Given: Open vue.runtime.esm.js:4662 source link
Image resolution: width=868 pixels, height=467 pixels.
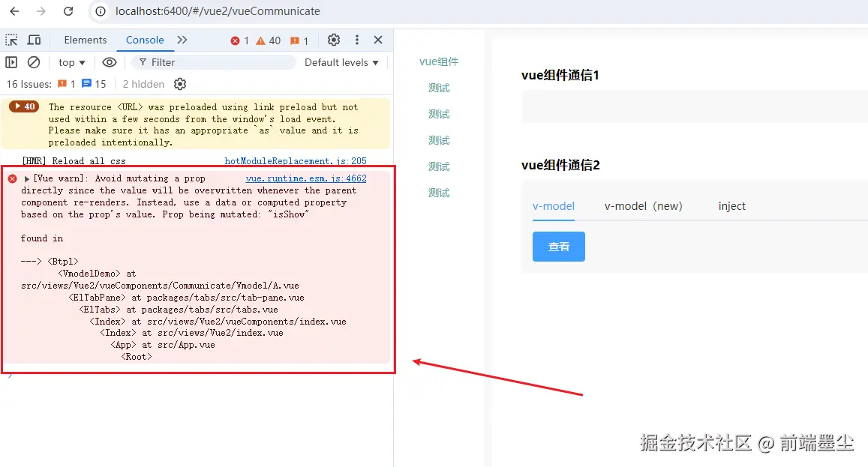Looking at the screenshot, I should pos(306,178).
